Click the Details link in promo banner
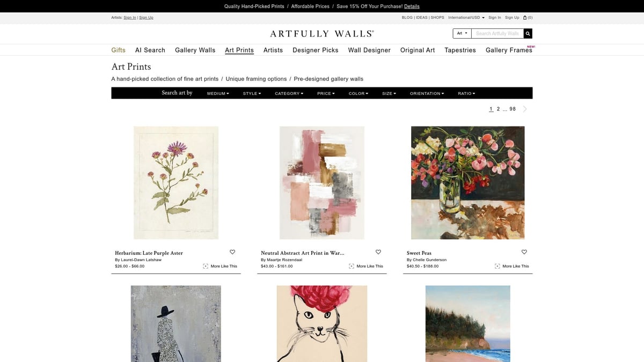644x362 pixels. [x=412, y=6]
